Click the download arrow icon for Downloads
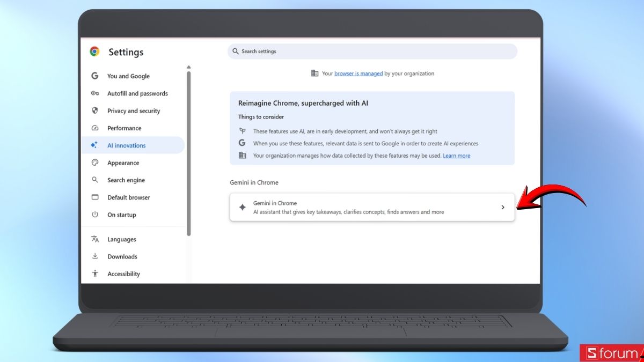Image resolution: width=644 pixels, height=362 pixels. pyautogui.click(x=95, y=256)
